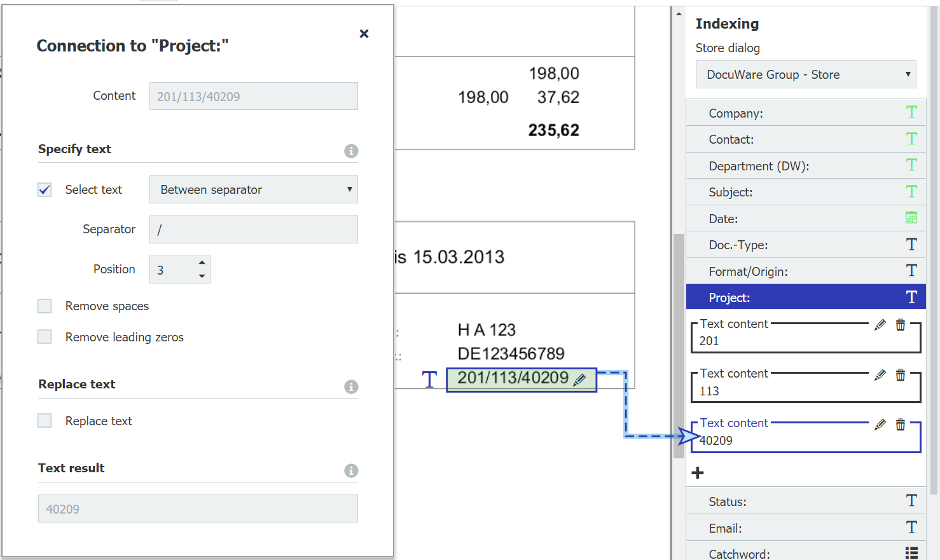Open the Catchword list icon

click(x=911, y=553)
